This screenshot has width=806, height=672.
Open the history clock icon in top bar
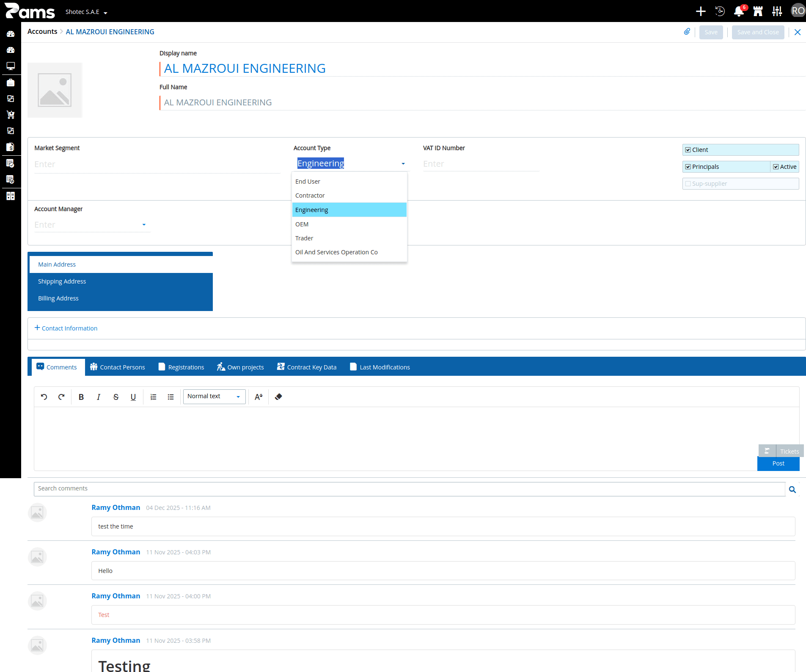(720, 11)
